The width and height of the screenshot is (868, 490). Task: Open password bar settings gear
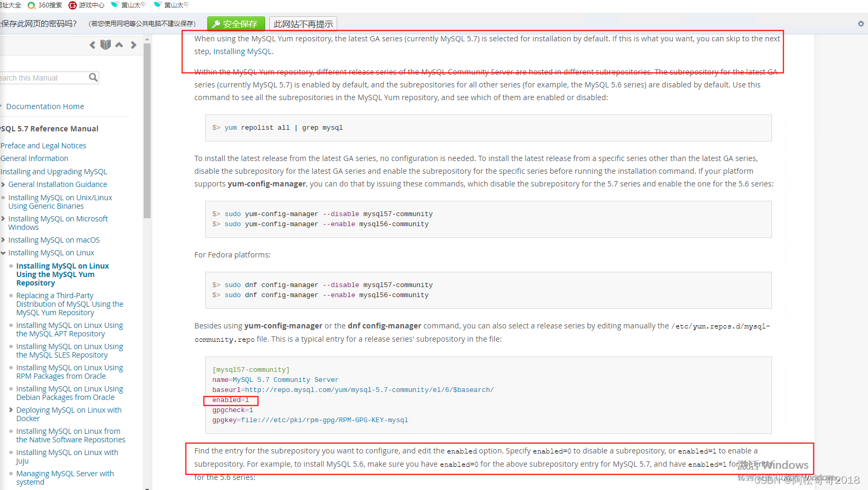click(x=861, y=24)
